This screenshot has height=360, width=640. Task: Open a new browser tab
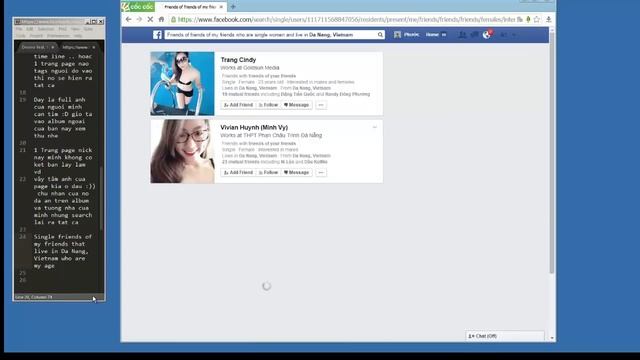click(233, 7)
